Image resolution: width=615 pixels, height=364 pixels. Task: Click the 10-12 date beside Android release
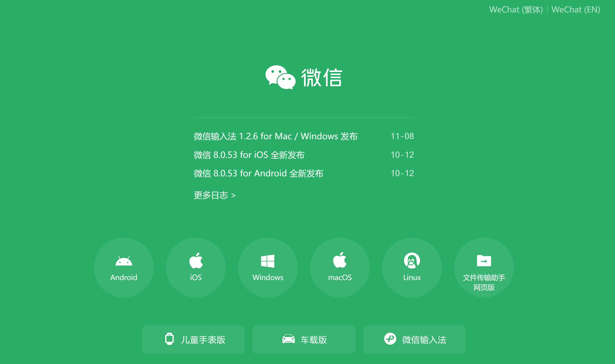[402, 173]
